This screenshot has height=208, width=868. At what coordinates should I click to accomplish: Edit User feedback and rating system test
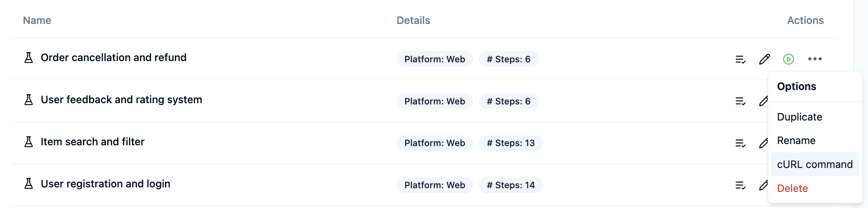point(763,102)
